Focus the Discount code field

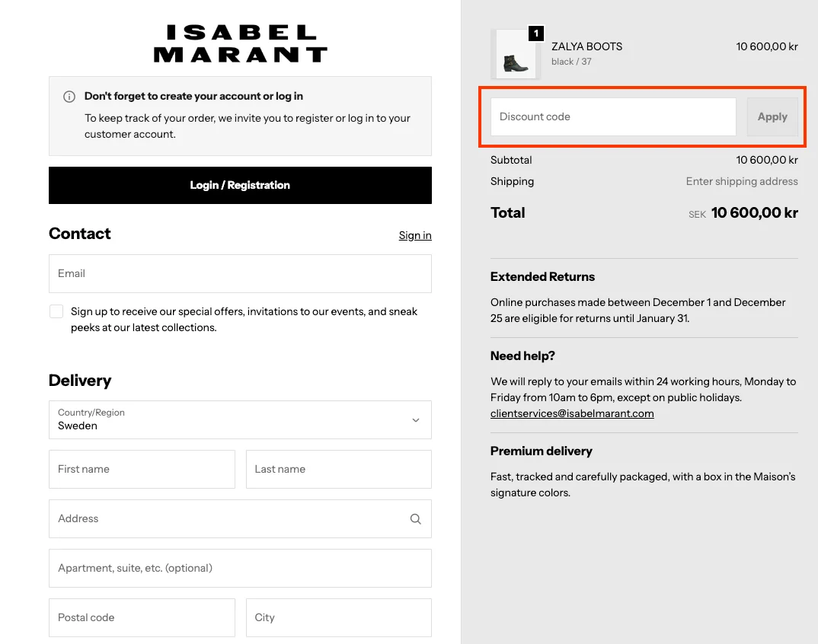(613, 117)
